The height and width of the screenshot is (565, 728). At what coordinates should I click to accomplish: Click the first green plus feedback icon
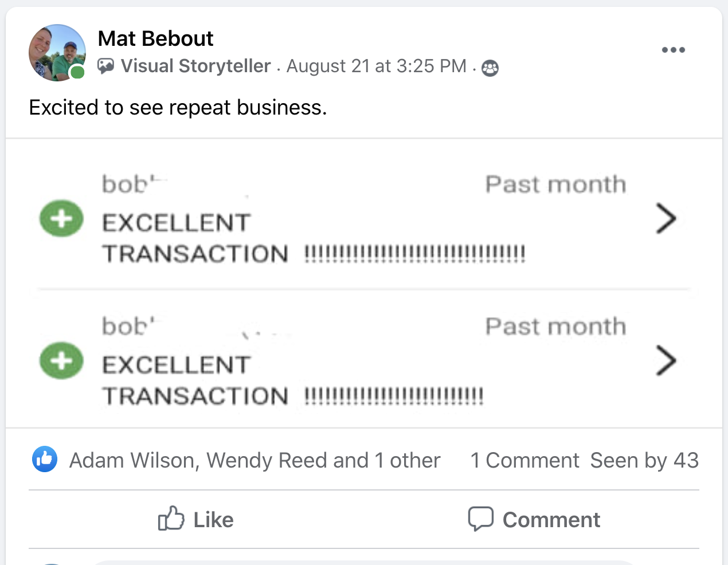(61, 218)
